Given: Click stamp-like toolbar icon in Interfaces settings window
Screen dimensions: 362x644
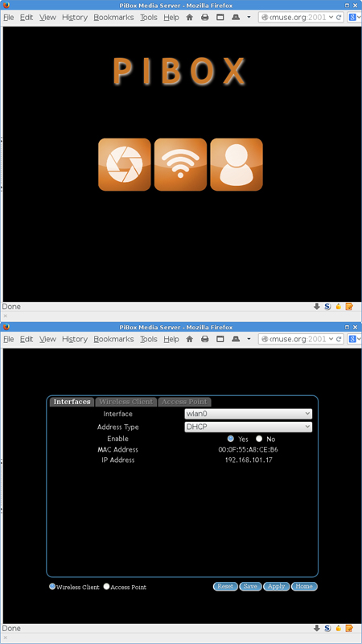Looking at the screenshot, I should tap(236, 339).
